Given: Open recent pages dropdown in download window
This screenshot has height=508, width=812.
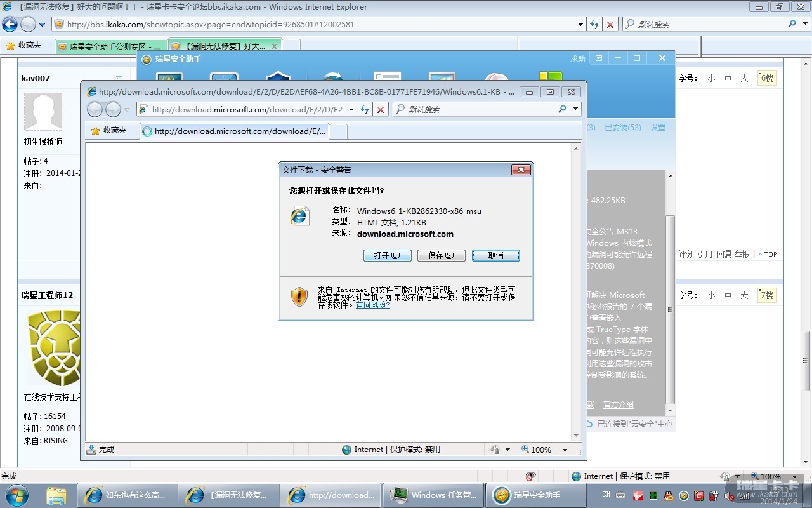Looking at the screenshot, I should click(x=127, y=109).
